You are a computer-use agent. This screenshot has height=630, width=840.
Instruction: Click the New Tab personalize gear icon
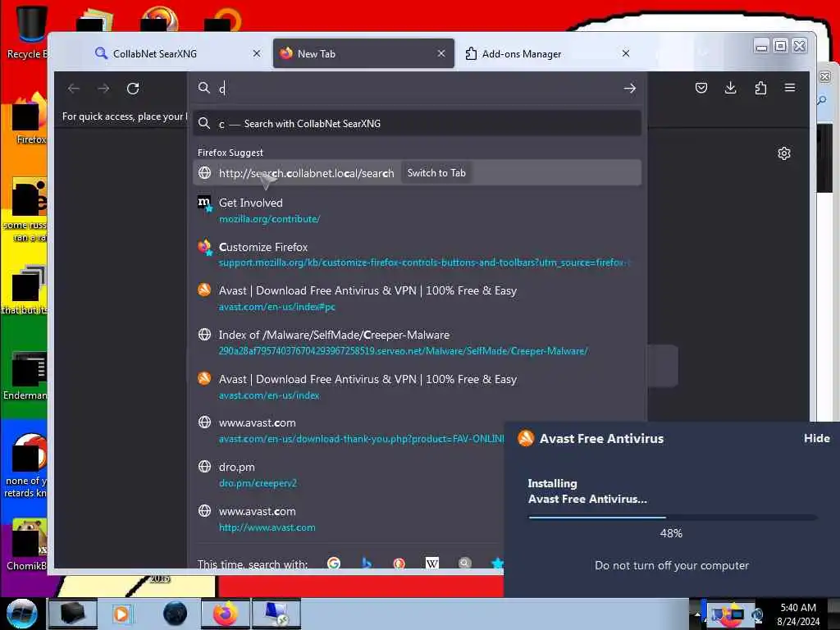(783, 153)
